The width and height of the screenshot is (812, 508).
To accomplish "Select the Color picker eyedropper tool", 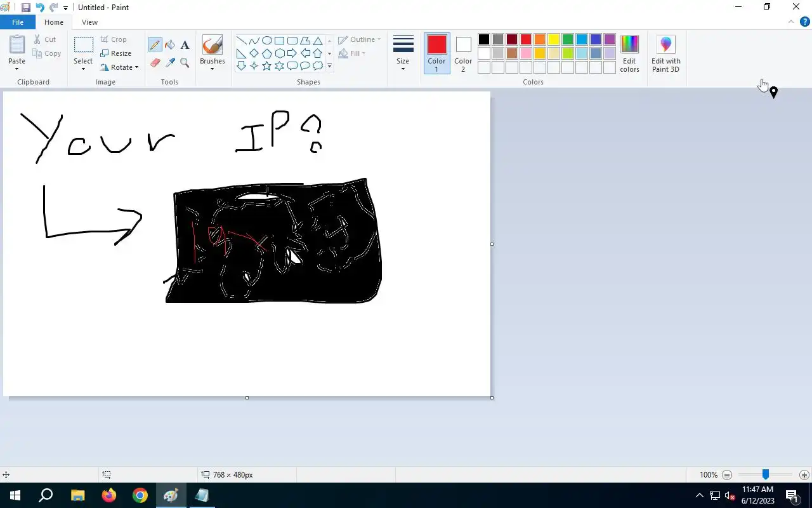I will pos(170,62).
